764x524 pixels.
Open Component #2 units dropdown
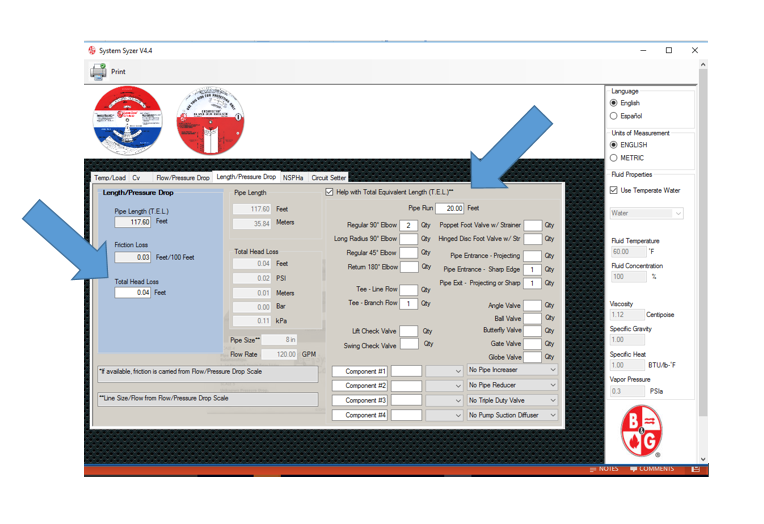click(x=444, y=386)
